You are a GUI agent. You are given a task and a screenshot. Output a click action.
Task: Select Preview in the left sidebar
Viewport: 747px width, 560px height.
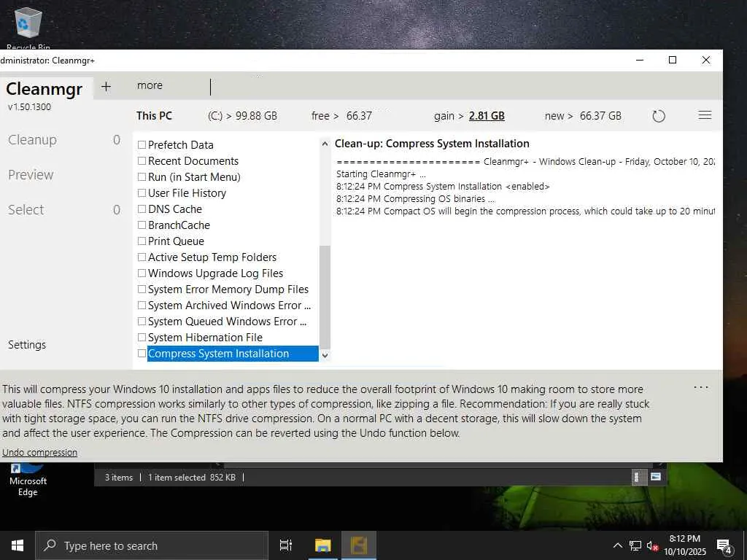click(x=31, y=175)
